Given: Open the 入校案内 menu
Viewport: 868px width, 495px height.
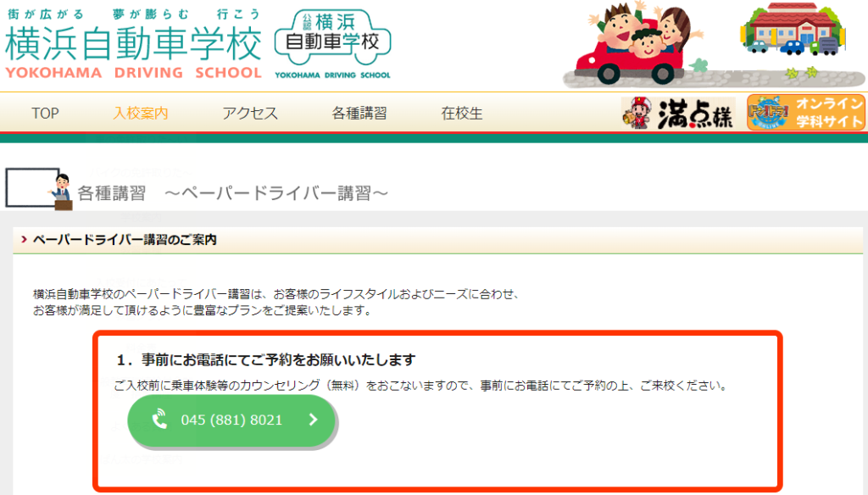Looking at the screenshot, I should [x=140, y=114].
